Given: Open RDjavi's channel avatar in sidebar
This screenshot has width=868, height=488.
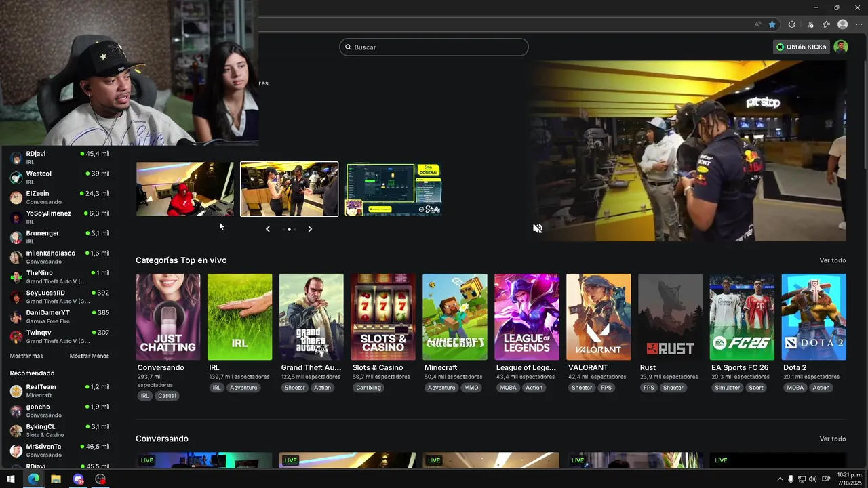Looking at the screenshot, I should [x=16, y=158].
